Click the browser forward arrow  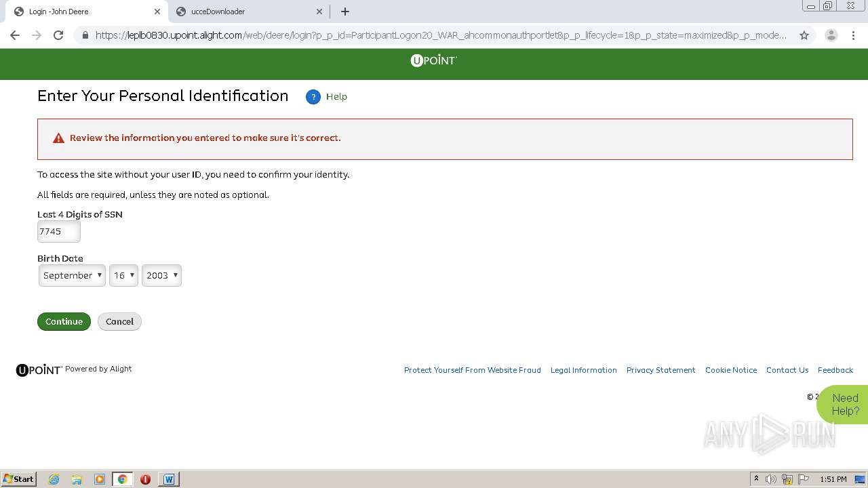37,35
